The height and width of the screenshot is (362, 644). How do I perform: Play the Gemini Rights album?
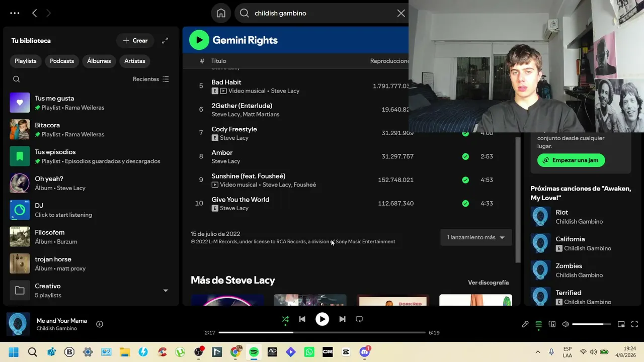tap(199, 40)
